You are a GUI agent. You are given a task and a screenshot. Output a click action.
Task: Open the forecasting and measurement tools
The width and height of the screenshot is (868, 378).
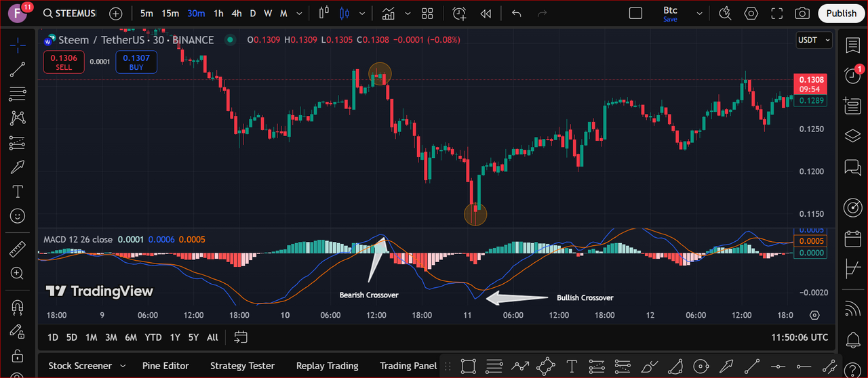click(x=18, y=143)
